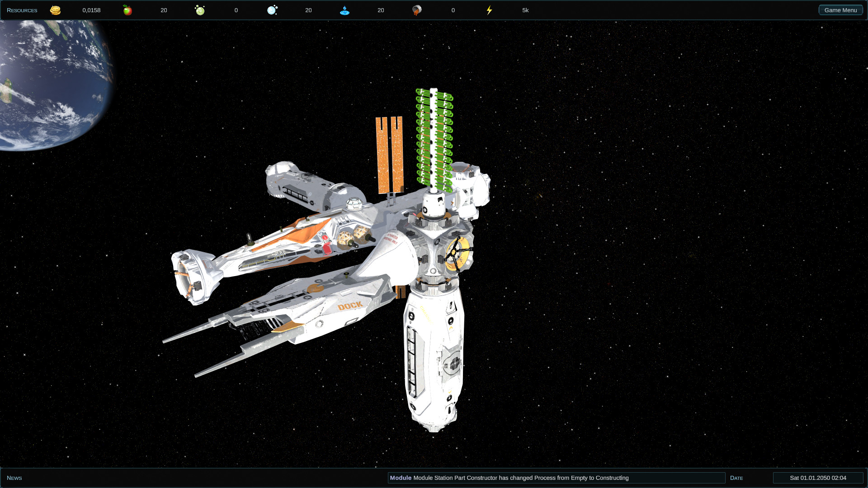
Task: Click the gold coins money icon
Action: tap(55, 10)
